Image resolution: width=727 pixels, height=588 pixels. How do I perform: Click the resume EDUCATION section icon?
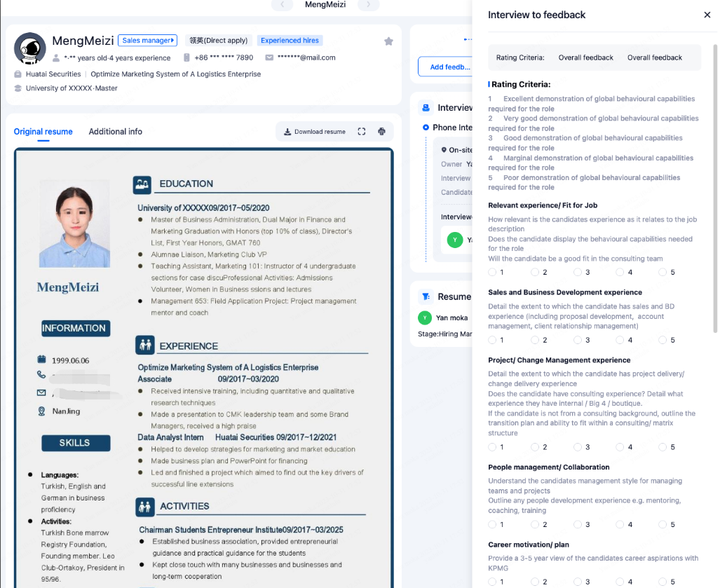[142, 184]
